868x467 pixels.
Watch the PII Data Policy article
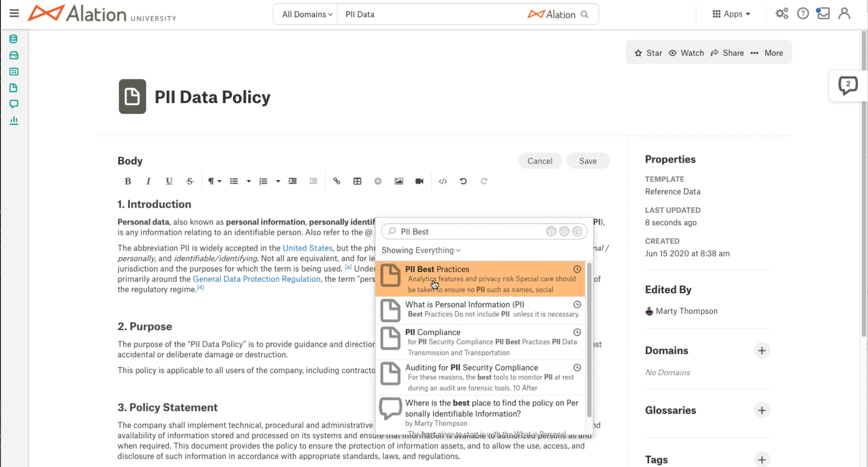pos(686,53)
